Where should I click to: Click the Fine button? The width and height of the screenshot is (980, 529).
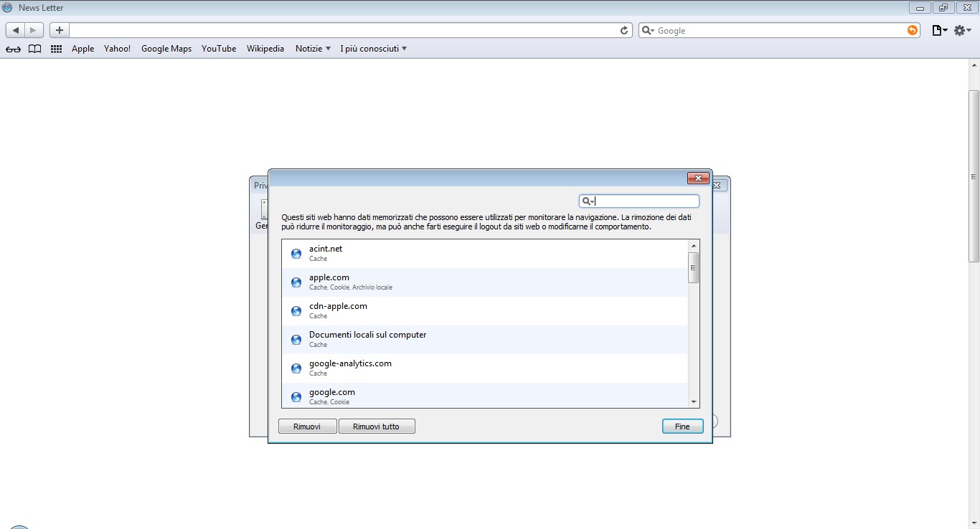(682, 426)
